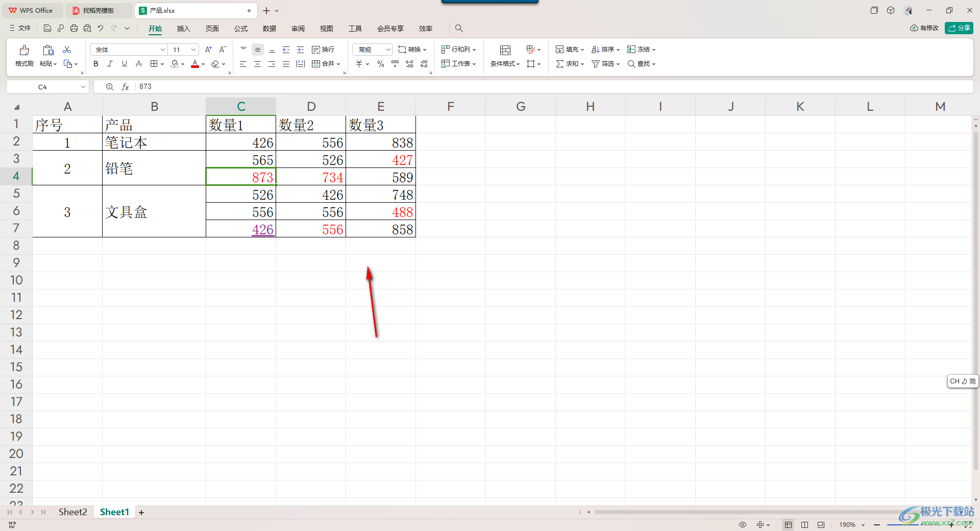Toggle bottom vertical alignment
The height and width of the screenshot is (531, 980).
point(272,50)
